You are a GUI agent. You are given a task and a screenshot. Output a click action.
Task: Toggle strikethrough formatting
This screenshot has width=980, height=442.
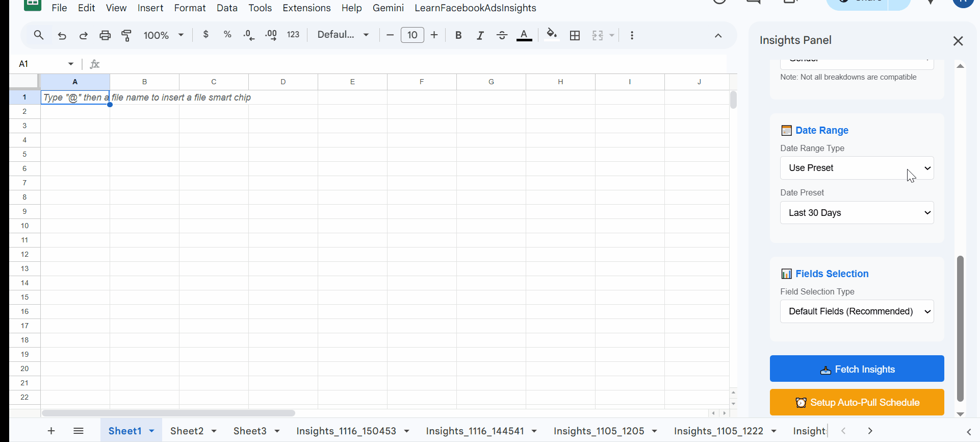(502, 35)
